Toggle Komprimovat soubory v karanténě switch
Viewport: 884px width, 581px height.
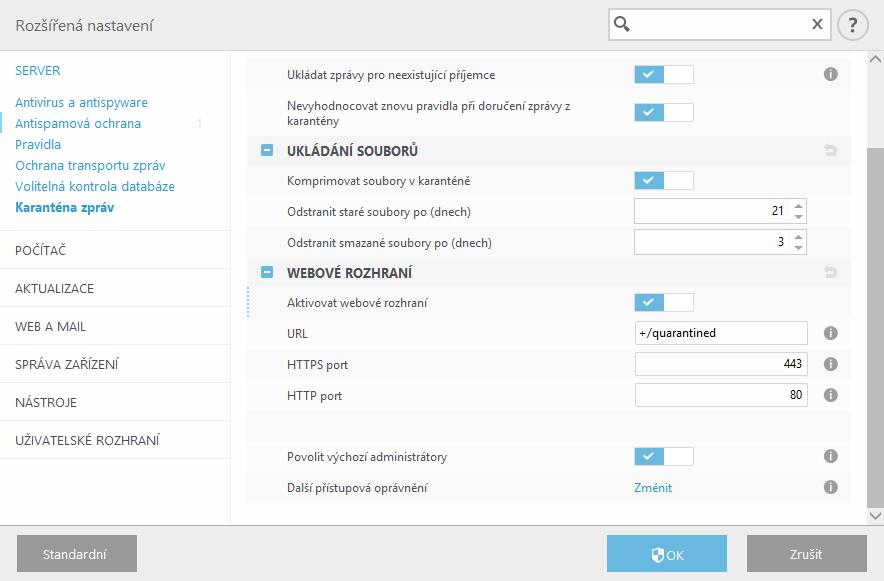click(664, 181)
